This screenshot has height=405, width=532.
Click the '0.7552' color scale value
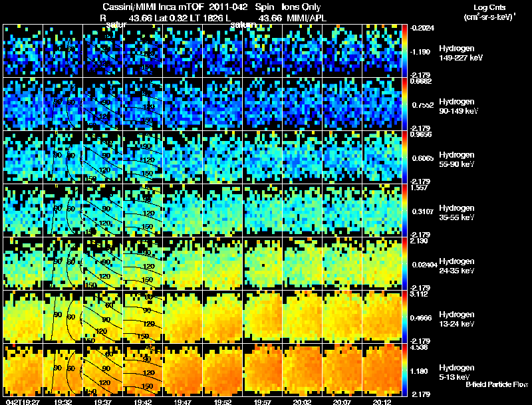coord(423,105)
